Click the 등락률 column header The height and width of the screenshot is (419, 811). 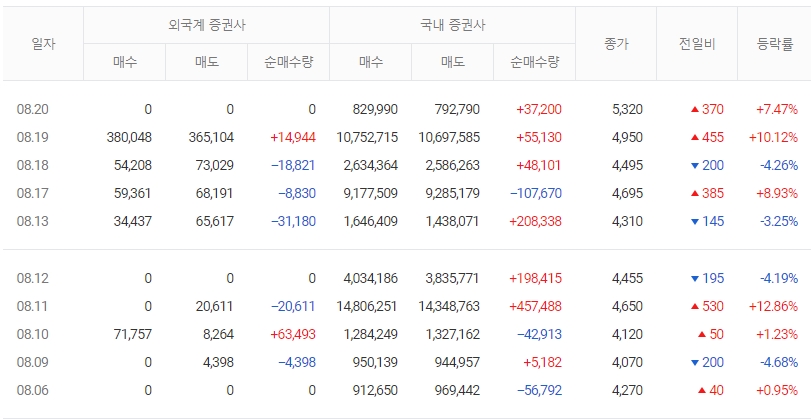click(775, 44)
